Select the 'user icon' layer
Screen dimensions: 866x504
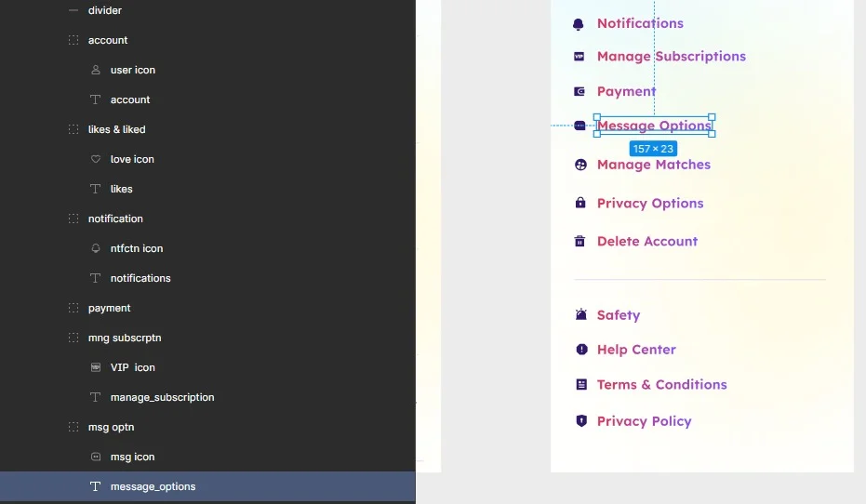pyautogui.click(x=132, y=70)
